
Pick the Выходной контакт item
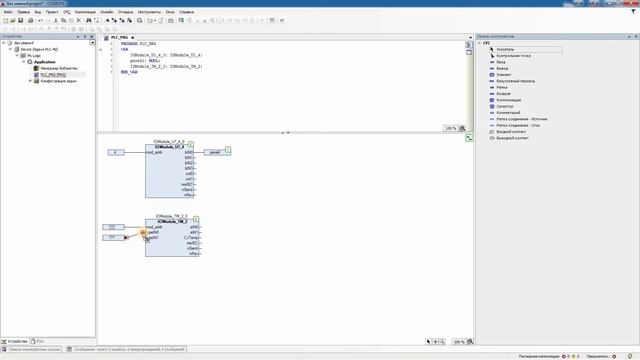click(512, 138)
